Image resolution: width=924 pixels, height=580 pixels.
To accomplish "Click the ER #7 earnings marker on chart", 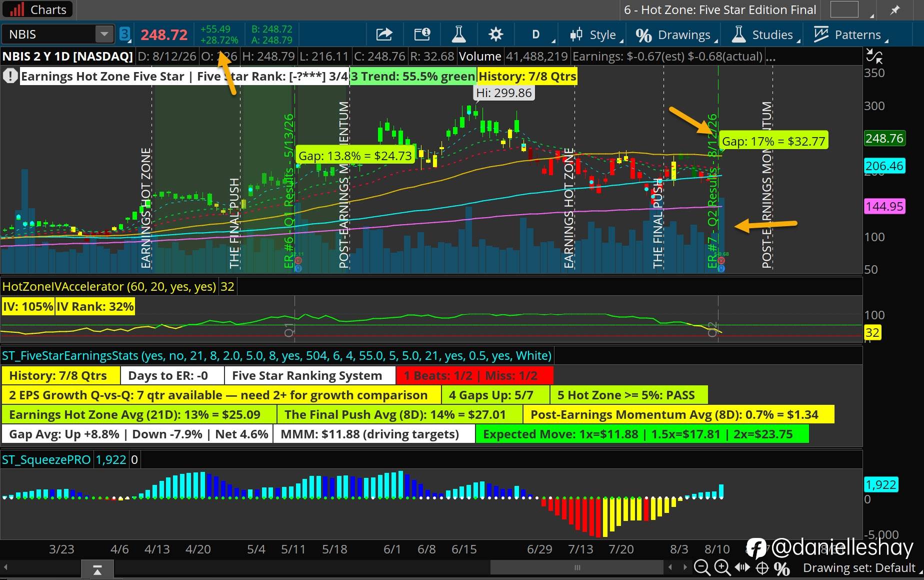I will point(712,191).
